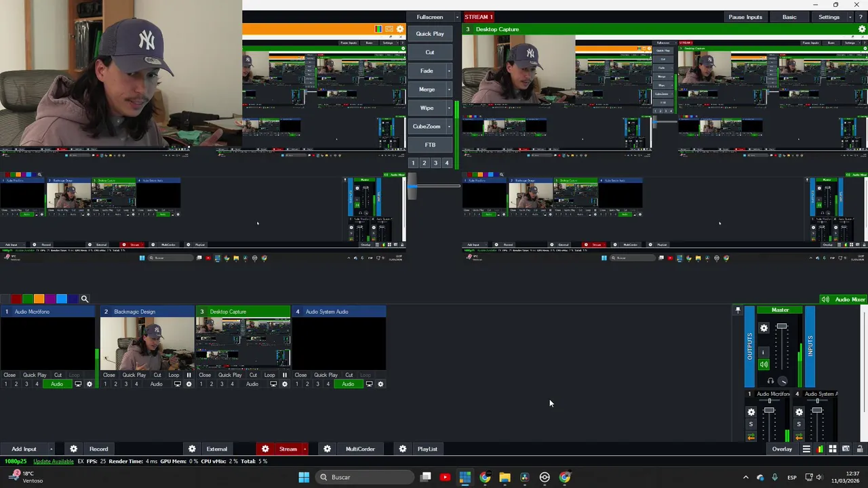Click Quick Play transition button
The width and height of the screenshot is (868, 488).
430,34
